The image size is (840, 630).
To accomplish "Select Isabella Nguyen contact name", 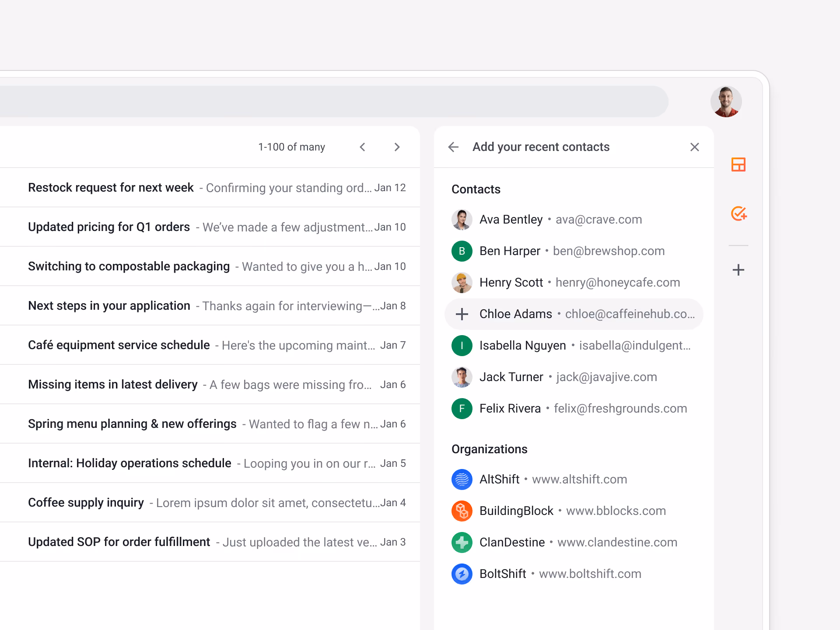I will click(523, 346).
